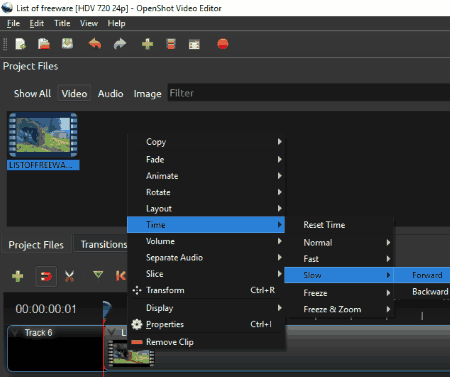Switch to the Project Files tab
The width and height of the screenshot is (450, 377).
coord(36,245)
